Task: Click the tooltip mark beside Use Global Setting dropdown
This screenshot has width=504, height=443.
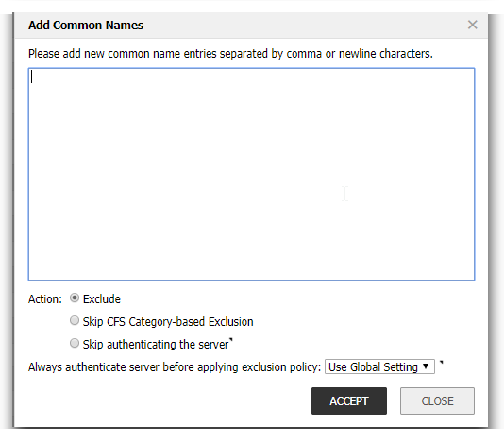Action: (x=442, y=363)
